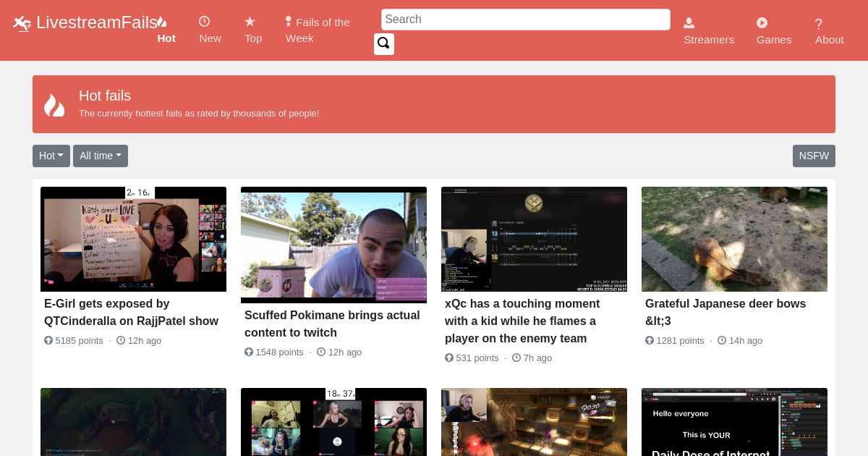
Task: Click '531 points' text
Action: click(477, 358)
